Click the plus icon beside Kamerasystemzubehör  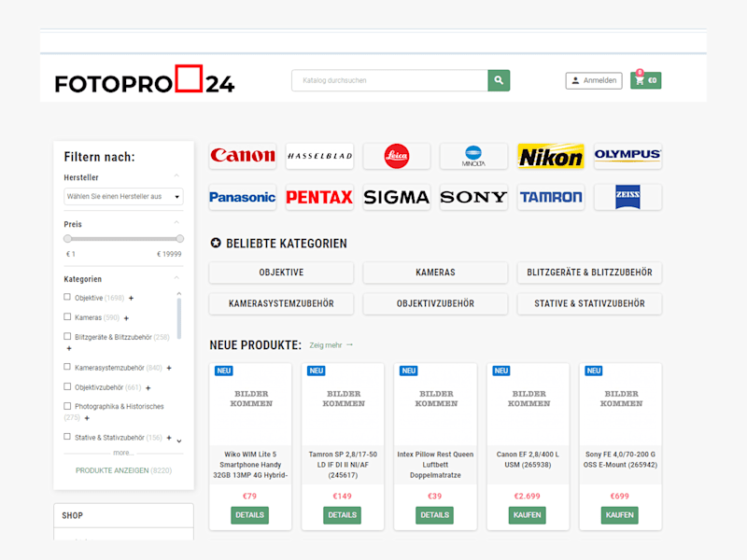pyautogui.click(x=169, y=368)
